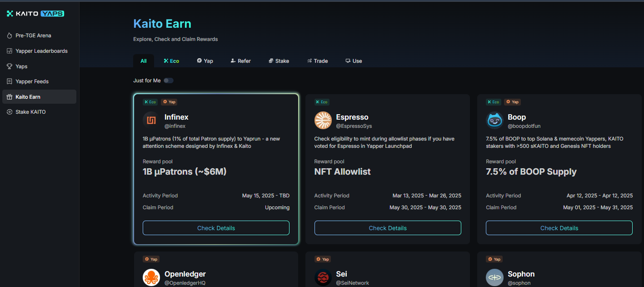Screen dimensions: 644x287
Task: Click Infinex's Upcoming claim period value
Action: (x=277, y=207)
